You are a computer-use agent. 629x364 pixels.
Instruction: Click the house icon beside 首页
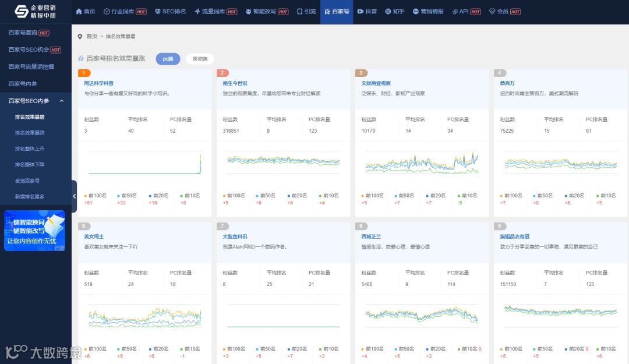tap(79, 12)
